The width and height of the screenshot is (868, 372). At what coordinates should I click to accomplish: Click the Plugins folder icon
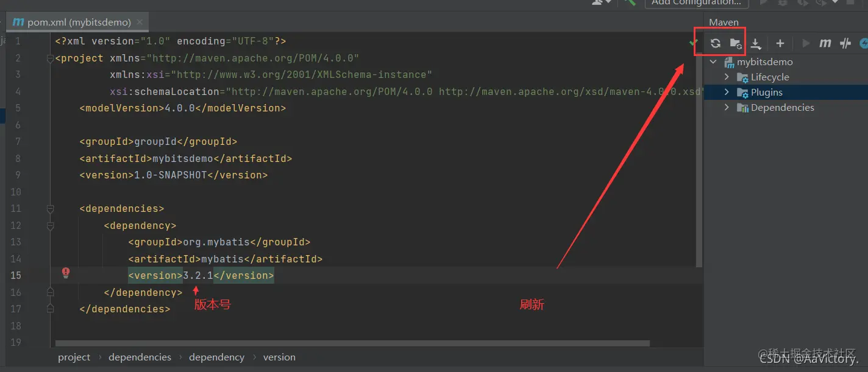[x=742, y=93]
